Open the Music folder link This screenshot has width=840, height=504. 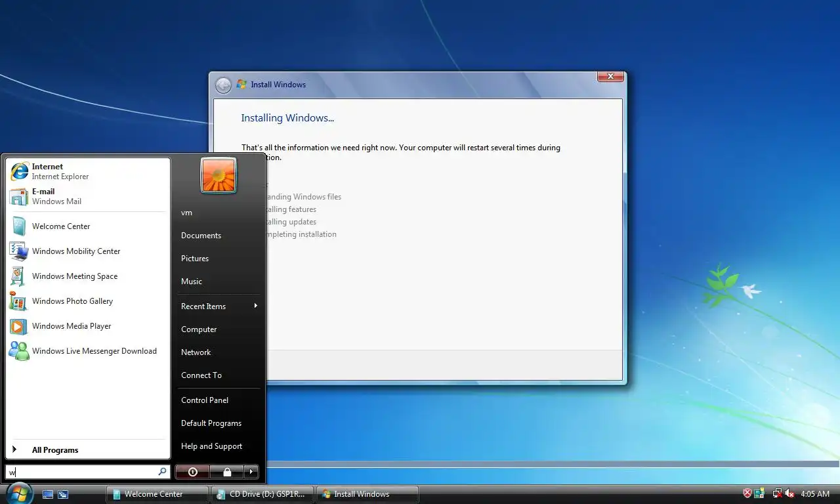click(218, 282)
